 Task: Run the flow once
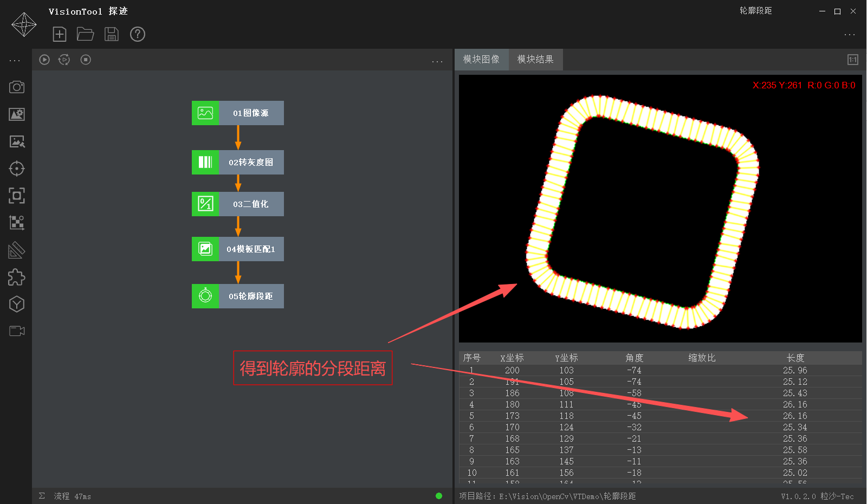44,60
